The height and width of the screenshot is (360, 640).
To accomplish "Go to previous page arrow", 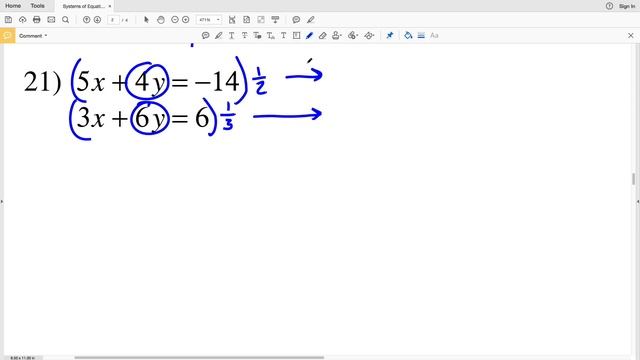I will 86,20.
